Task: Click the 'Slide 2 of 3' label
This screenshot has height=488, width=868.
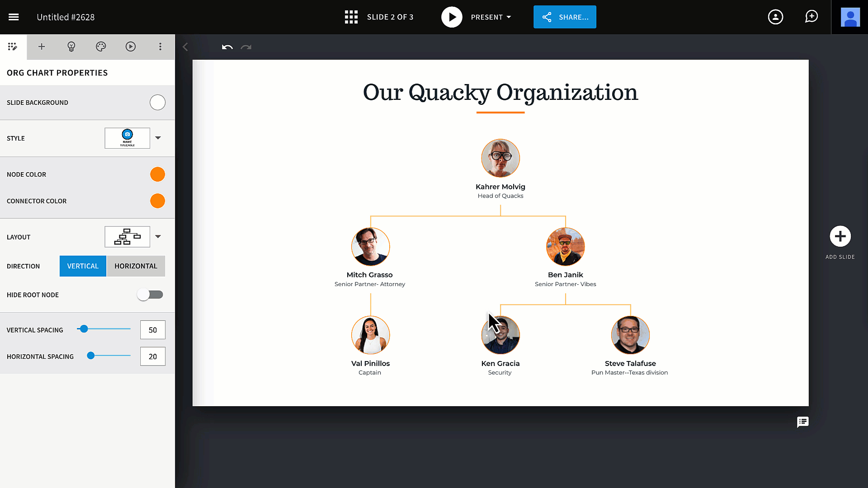Action: [x=390, y=17]
